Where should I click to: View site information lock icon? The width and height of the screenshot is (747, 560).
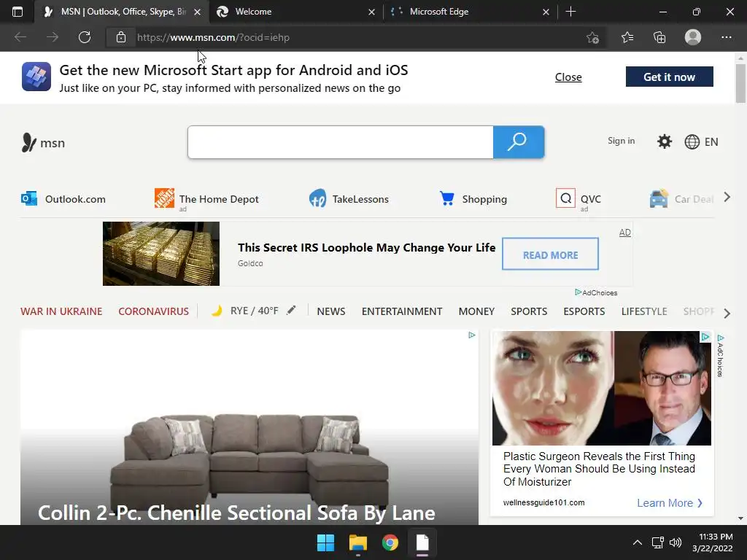[121, 37]
